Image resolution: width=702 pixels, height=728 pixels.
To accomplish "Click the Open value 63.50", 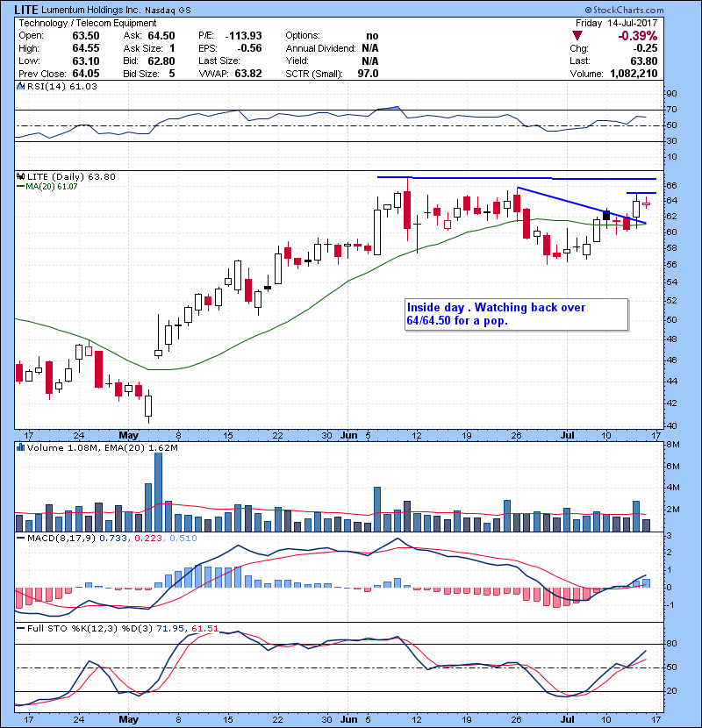I will pyautogui.click(x=85, y=36).
